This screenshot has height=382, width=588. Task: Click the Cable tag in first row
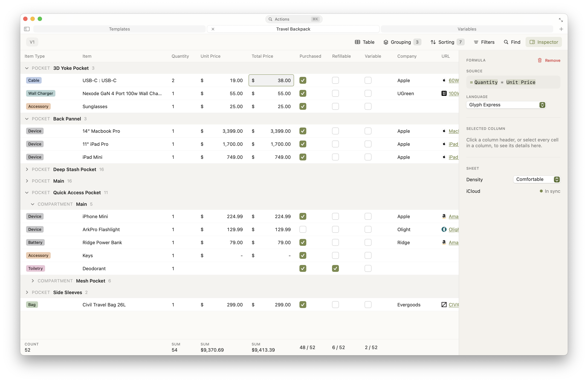click(x=34, y=80)
